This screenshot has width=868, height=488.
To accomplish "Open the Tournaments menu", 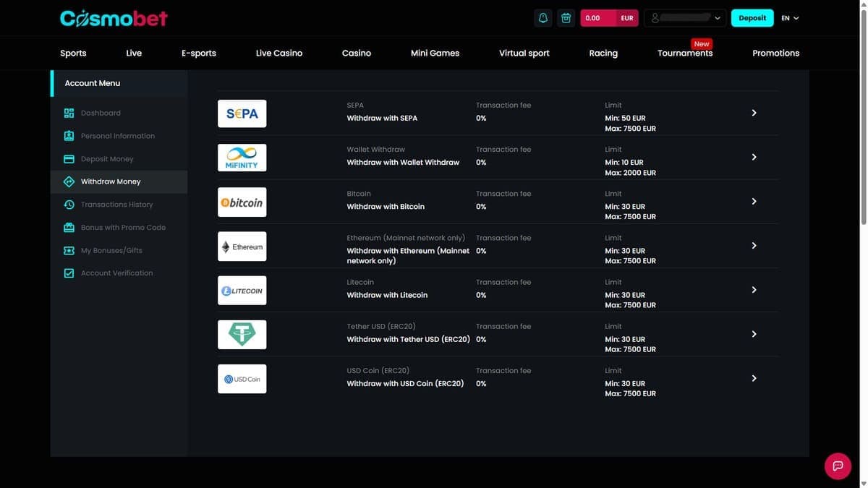I will point(685,53).
